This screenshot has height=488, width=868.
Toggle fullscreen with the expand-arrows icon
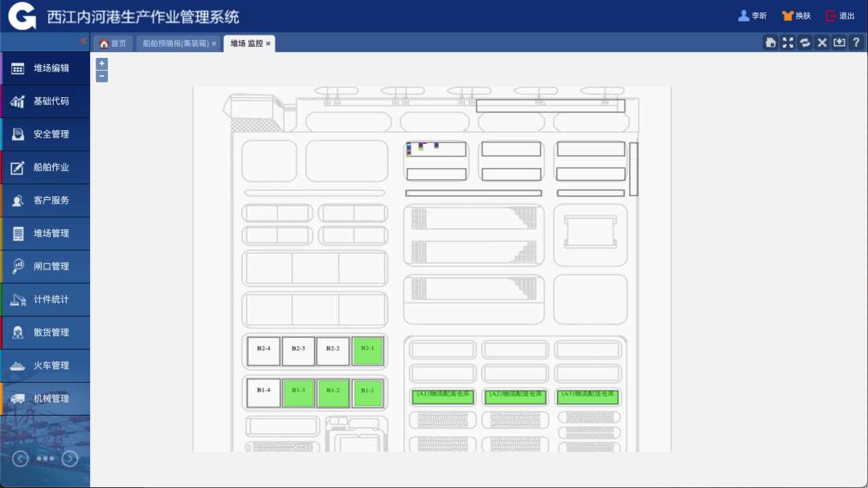(788, 43)
